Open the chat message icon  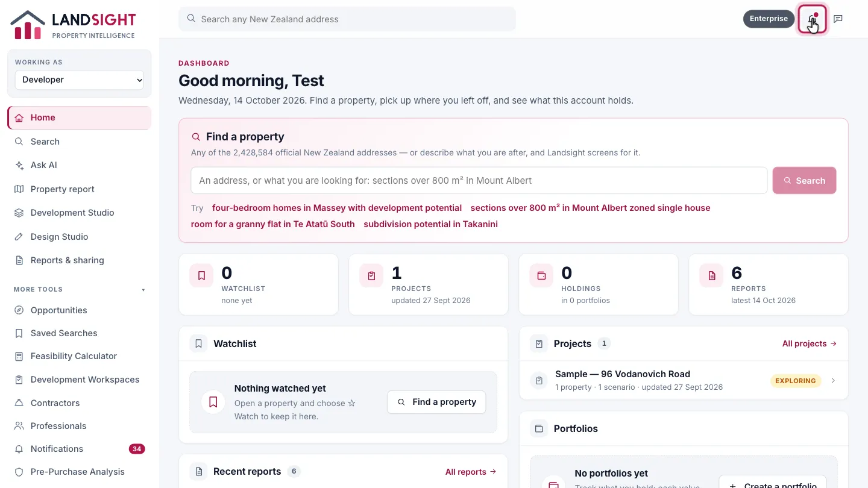pyautogui.click(x=838, y=19)
